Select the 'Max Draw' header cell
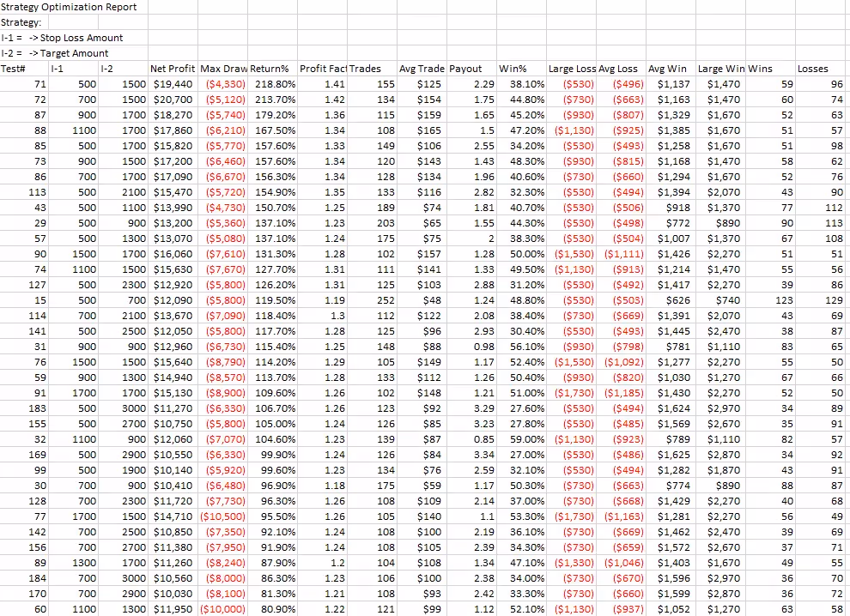The width and height of the screenshot is (850, 616). click(x=222, y=69)
